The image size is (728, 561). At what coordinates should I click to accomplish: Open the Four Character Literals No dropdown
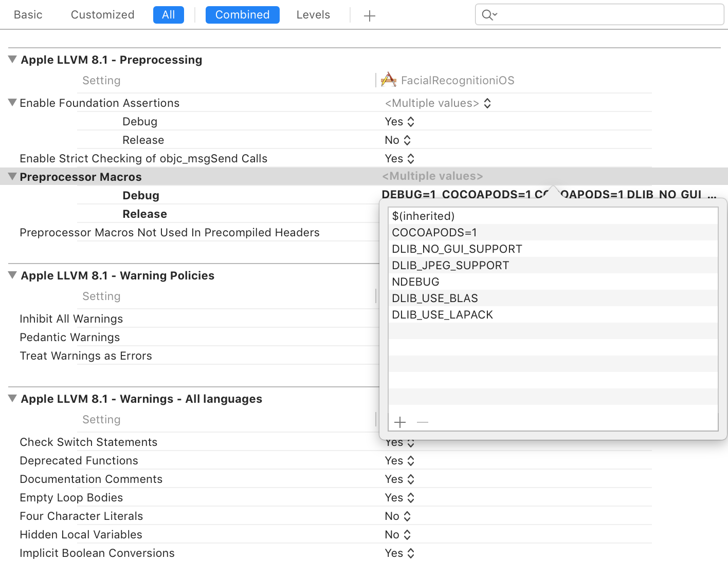coord(398,516)
